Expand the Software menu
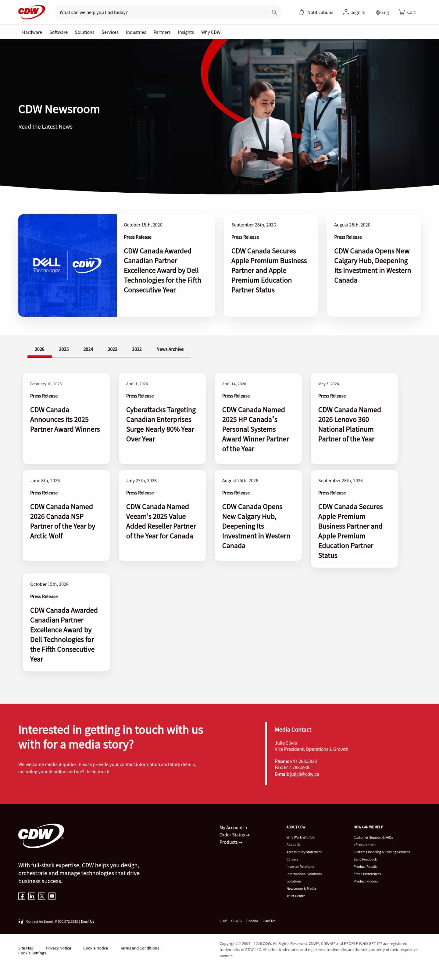The height and width of the screenshot is (980, 439). coord(59,32)
